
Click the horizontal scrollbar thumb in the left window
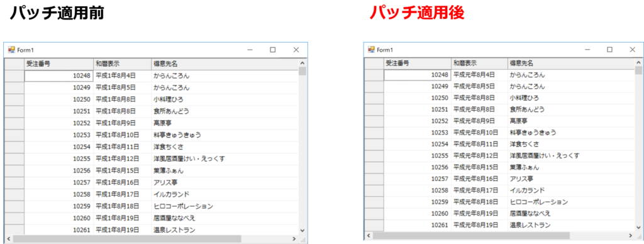127,239
